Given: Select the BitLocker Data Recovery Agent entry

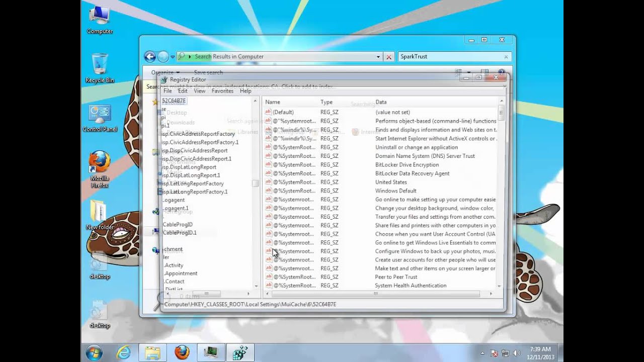Looking at the screenshot, I should click(x=413, y=173).
